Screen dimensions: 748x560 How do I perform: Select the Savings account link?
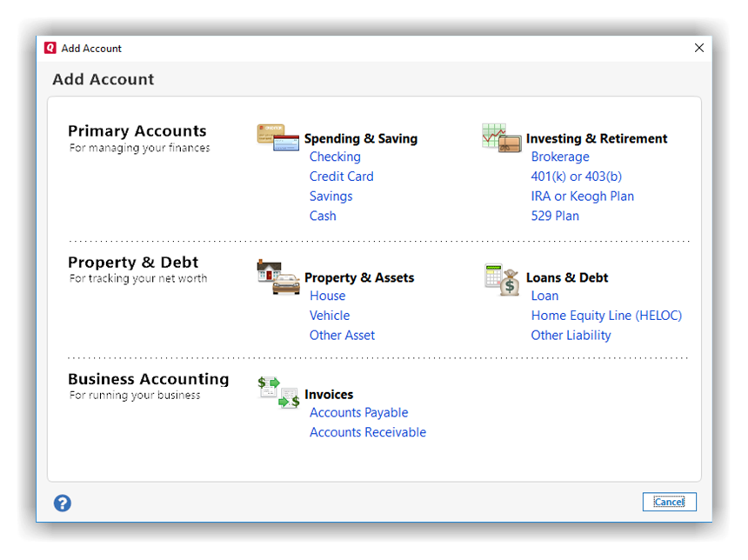point(331,197)
